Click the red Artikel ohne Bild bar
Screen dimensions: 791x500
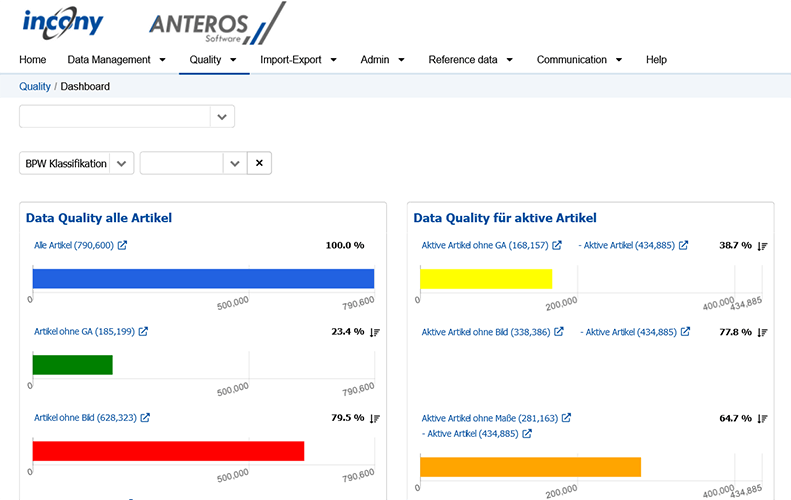point(168,451)
